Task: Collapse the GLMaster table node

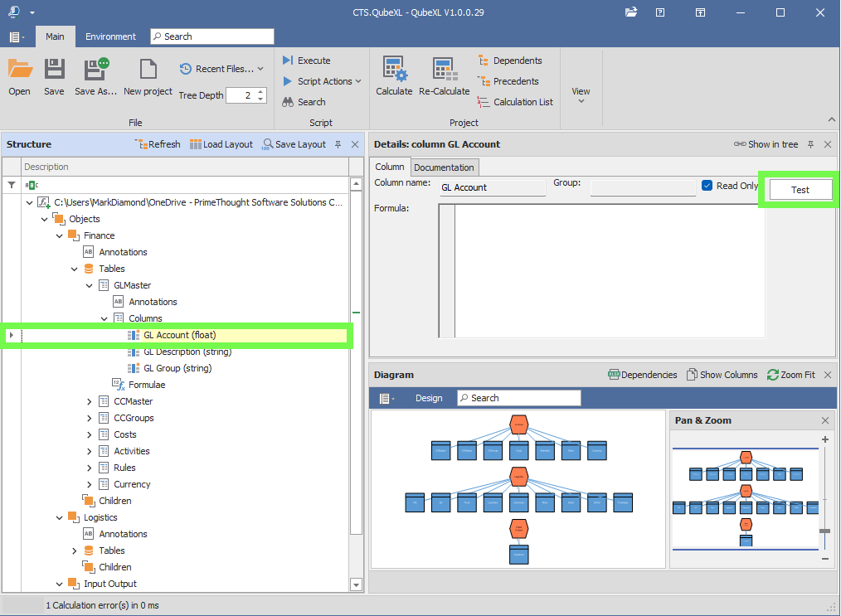Action: coord(90,285)
